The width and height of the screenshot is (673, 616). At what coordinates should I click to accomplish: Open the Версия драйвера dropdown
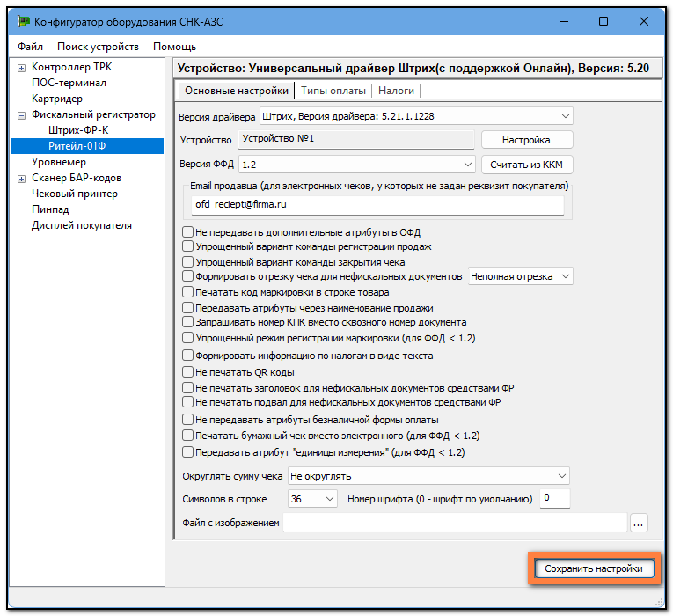click(416, 116)
